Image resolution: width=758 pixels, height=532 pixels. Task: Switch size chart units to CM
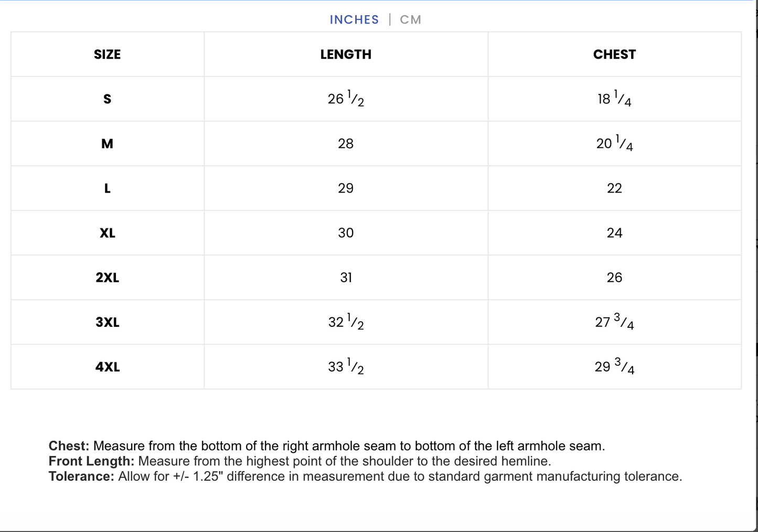tap(410, 20)
